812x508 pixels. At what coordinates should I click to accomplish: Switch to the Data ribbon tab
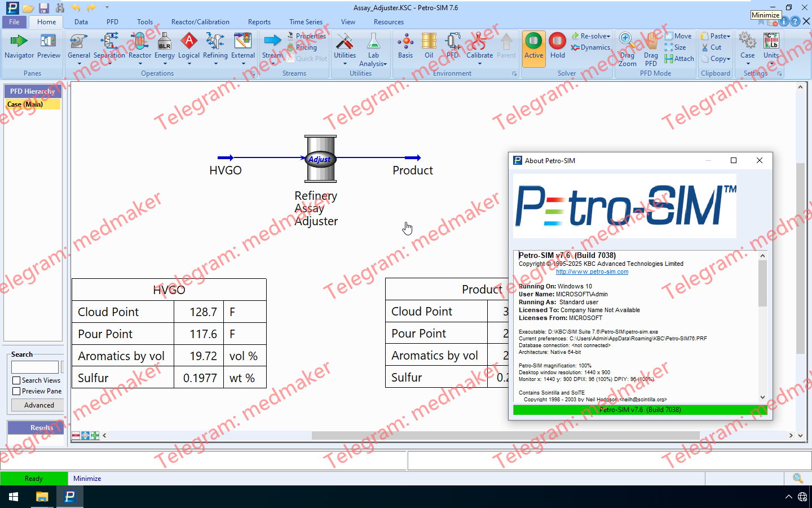coord(81,22)
